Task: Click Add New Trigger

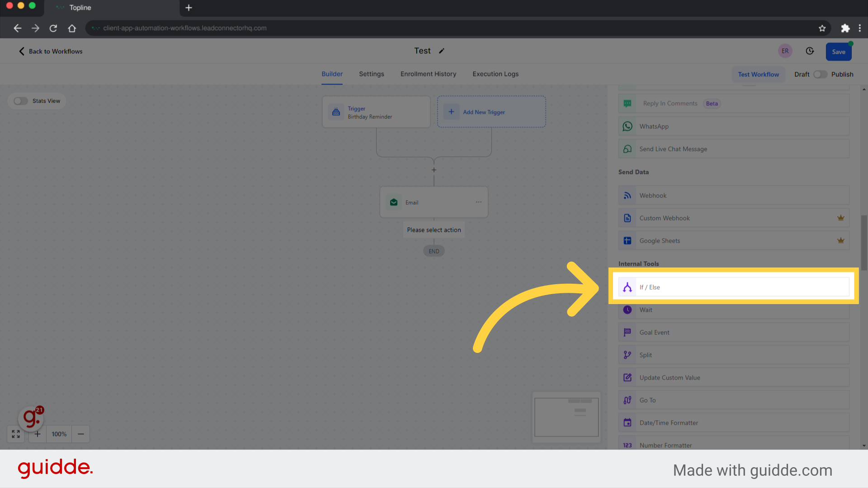Action: click(491, 112)
